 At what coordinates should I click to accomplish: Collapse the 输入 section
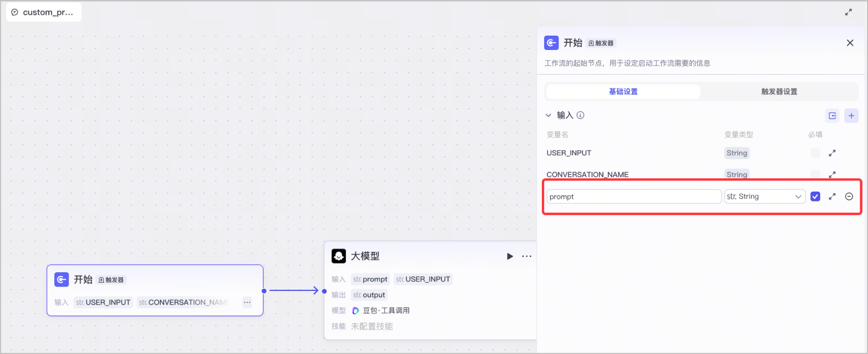point(548,115)
